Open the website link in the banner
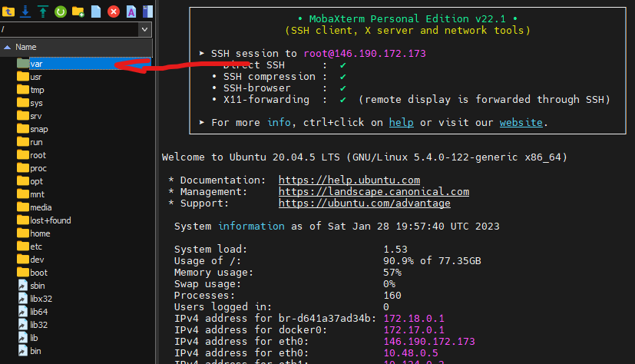 [x=521, y=122]
